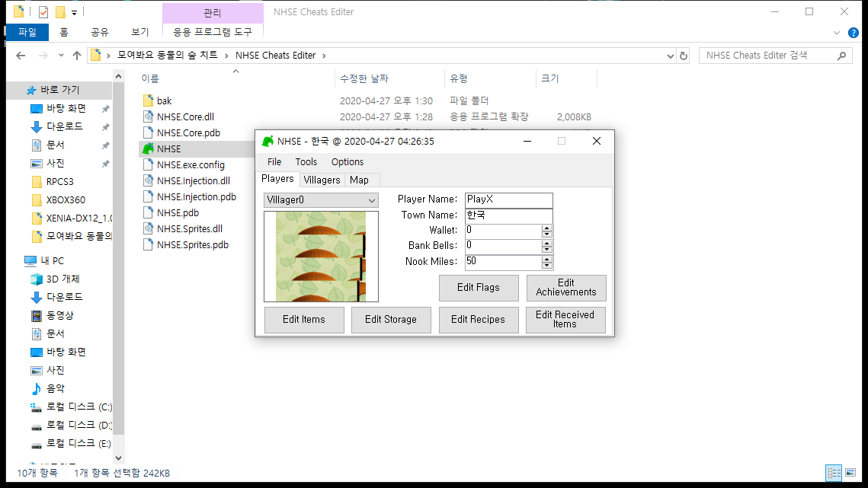
Task: Click the Edit Recipes button
Action: pos(479,320)
